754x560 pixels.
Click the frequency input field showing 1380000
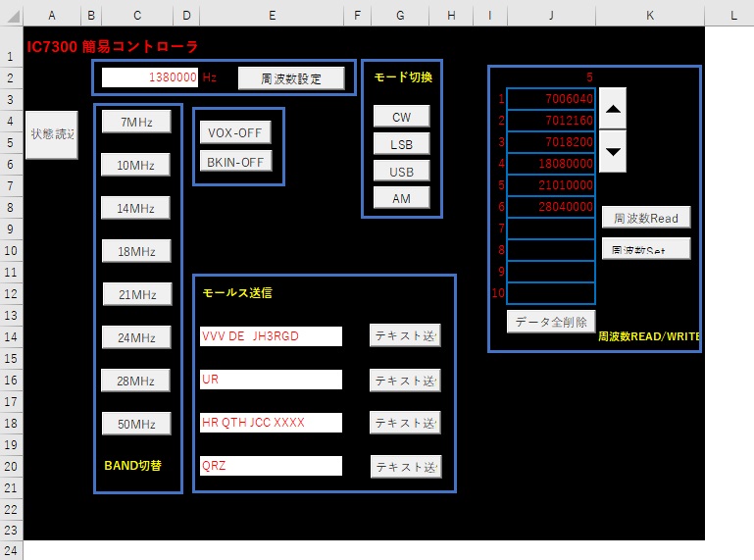pos(150,77)
